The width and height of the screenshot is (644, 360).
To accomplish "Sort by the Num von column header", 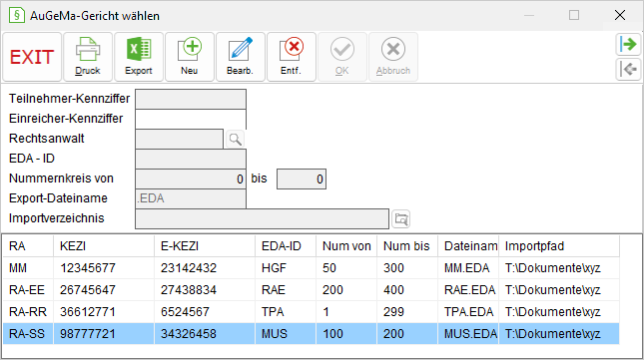I will (x=346, y=246).
